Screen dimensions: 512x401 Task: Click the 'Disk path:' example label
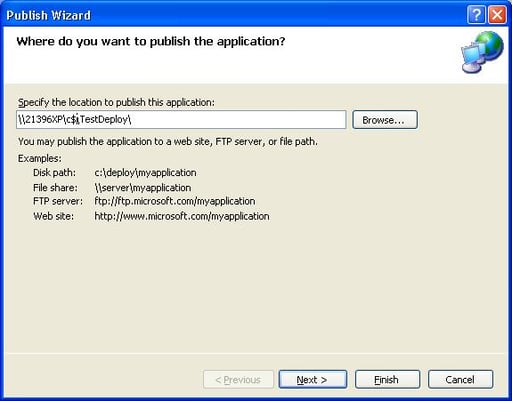pos(54,173)
